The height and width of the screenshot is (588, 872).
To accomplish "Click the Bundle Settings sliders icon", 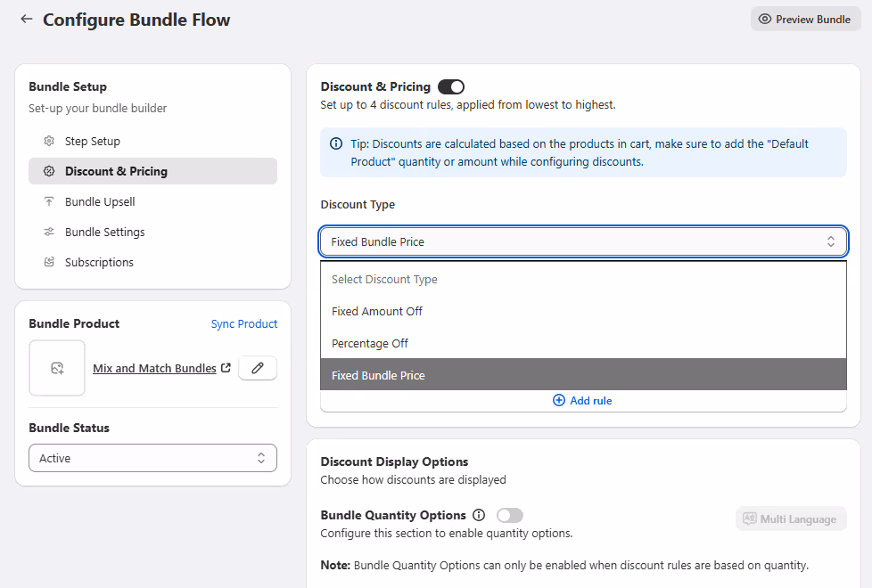I will coord(49,232).
